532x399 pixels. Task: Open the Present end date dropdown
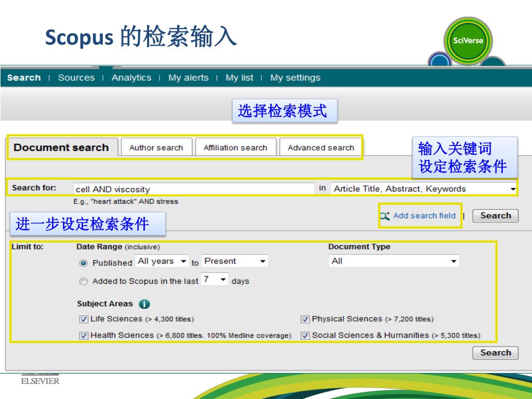coord(235,261)
